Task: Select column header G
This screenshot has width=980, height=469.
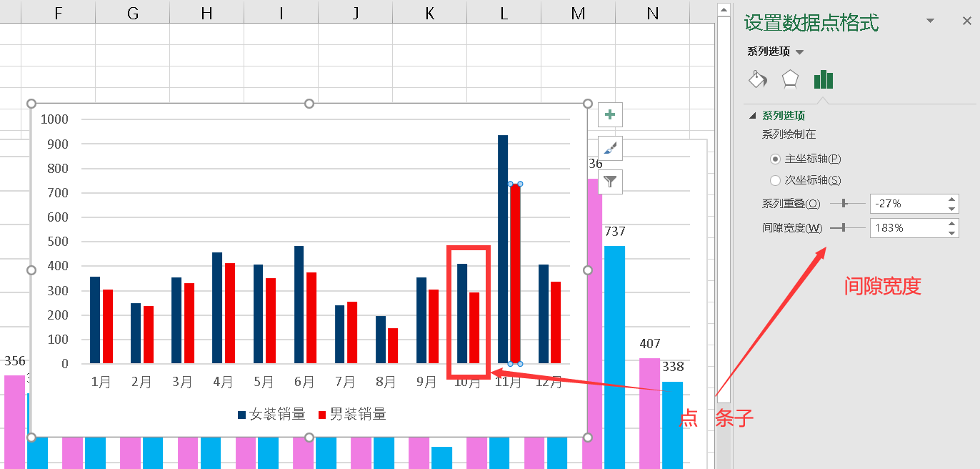Action: click(132, 12)
